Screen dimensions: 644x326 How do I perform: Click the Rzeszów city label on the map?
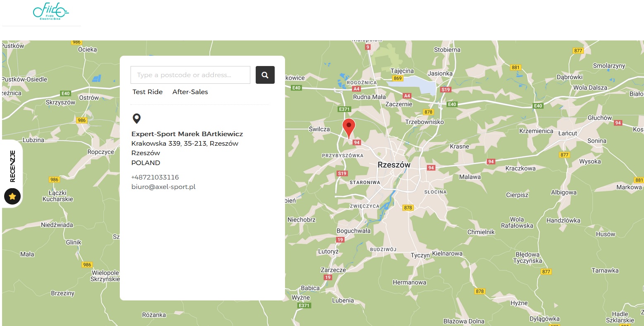[x=394, y=165]
